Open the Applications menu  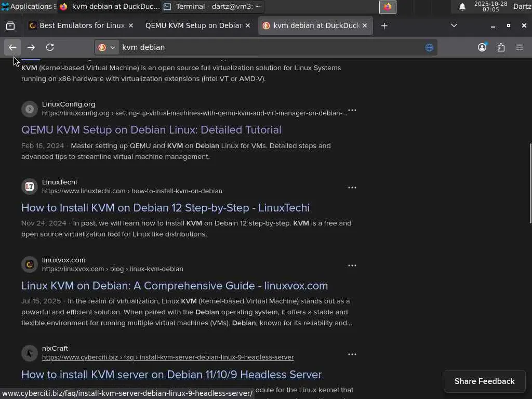click(28, 6)
